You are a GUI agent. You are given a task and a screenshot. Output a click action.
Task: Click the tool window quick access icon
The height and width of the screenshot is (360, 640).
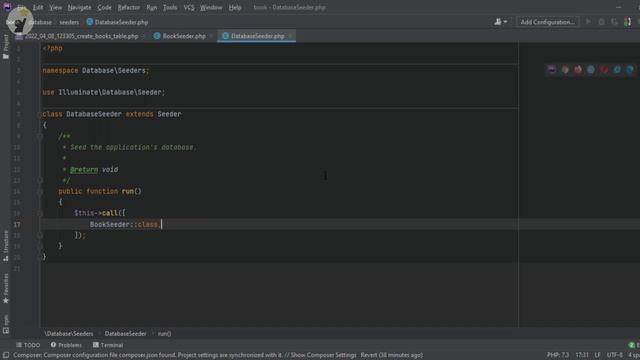tap(6, 355)
